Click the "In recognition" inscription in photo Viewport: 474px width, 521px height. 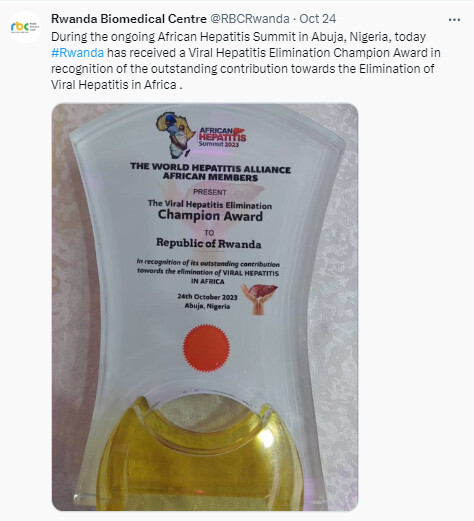[208, 272]
